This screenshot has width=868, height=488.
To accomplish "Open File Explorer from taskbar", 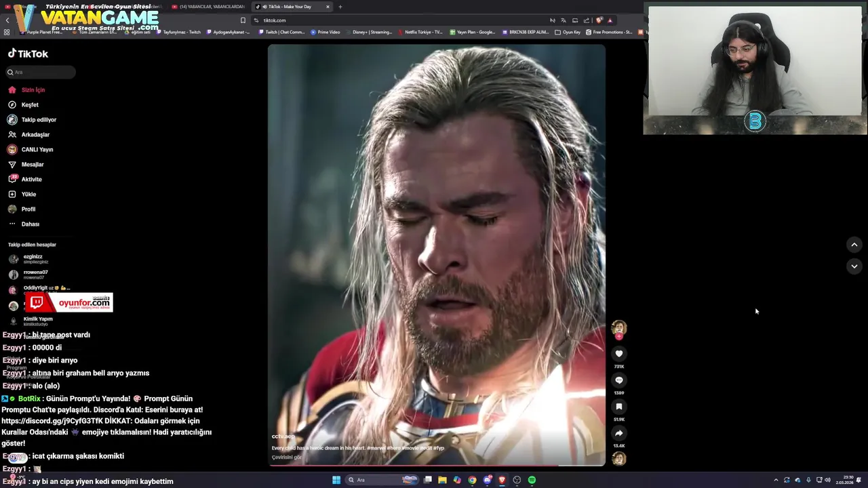I will [442, 480].
